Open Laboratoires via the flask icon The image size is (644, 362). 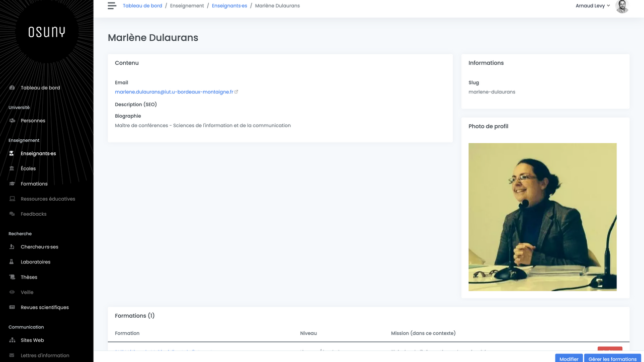12,261
